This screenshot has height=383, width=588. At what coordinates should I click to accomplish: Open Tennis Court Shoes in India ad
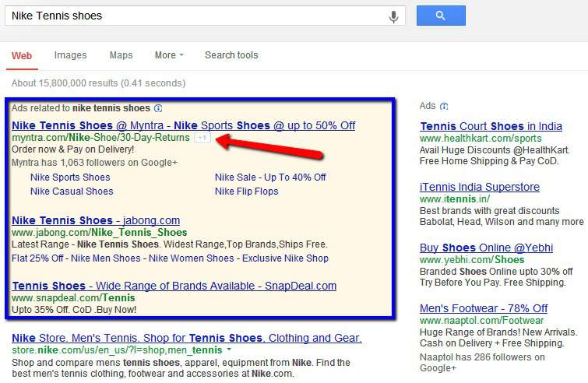(x=491, y=126)
